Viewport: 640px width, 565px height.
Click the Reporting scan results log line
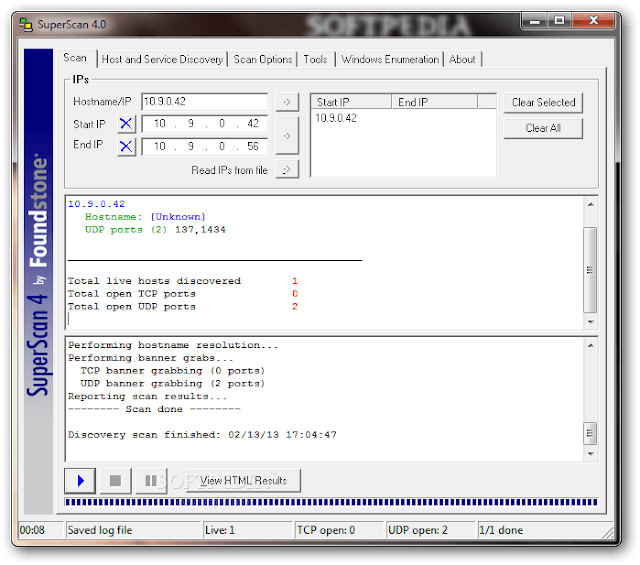coord(147,396)
